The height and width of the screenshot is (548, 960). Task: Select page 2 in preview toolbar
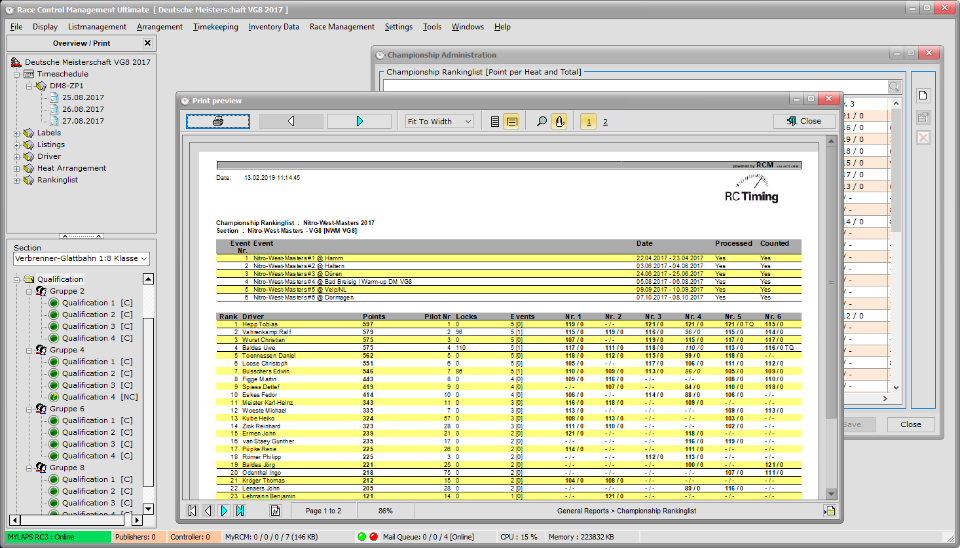coord(605,122)
